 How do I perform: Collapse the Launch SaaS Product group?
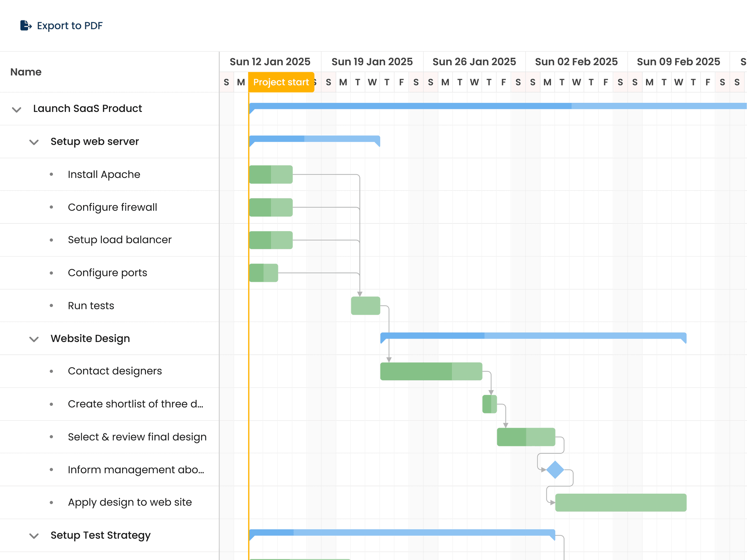point(16,109)
